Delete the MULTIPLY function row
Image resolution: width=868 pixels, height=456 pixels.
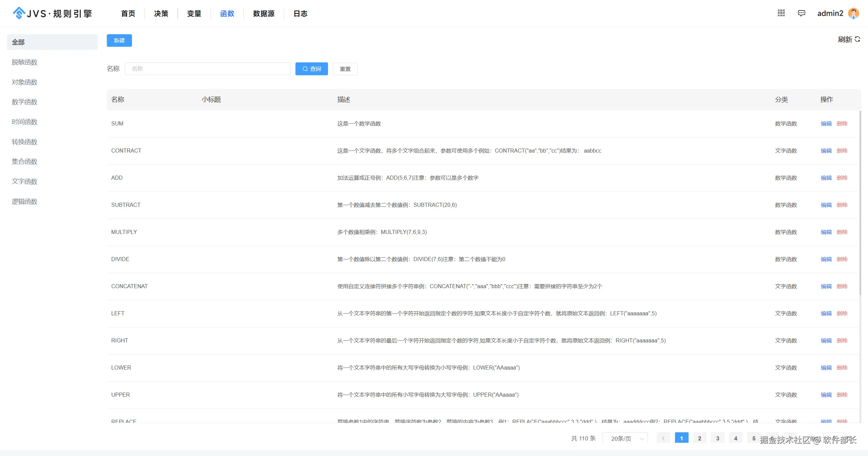(x=842, y=232)
